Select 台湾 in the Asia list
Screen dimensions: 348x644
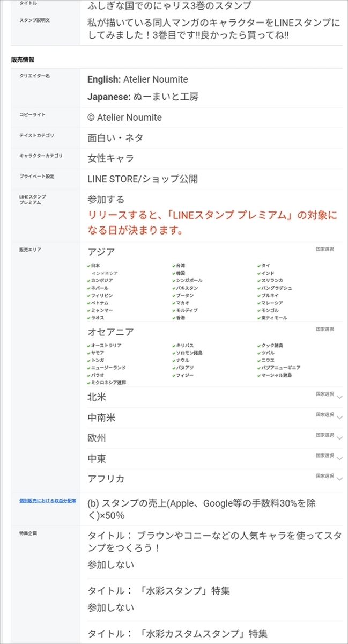(x=179, y=266)
